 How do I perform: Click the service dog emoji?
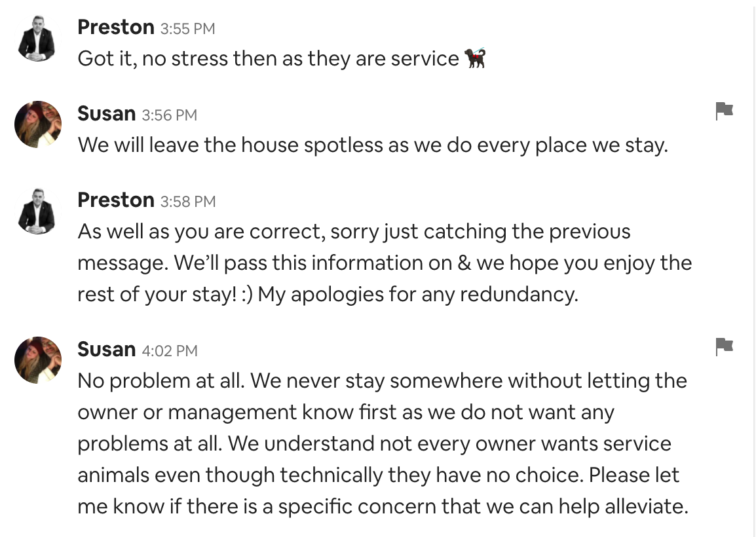475,58
